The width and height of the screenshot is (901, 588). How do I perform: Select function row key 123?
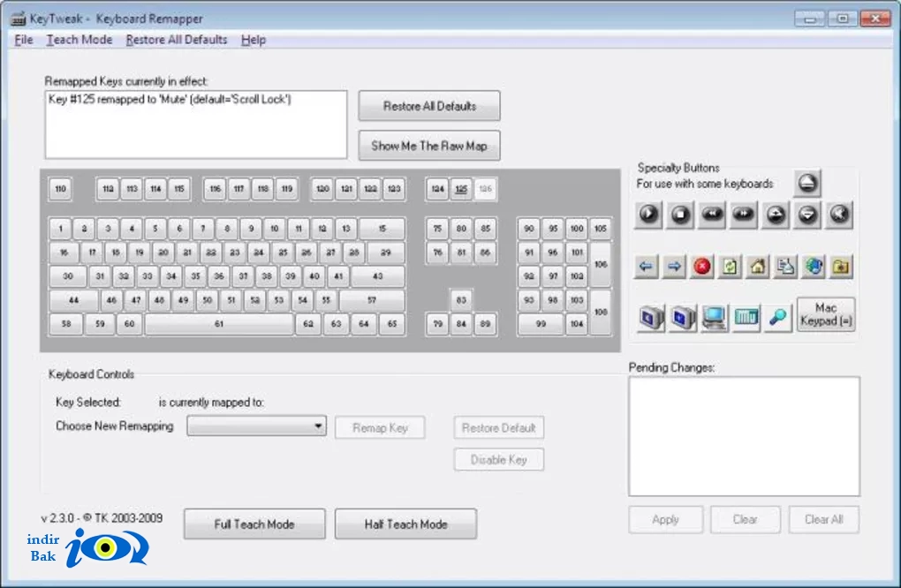(394, 189)
